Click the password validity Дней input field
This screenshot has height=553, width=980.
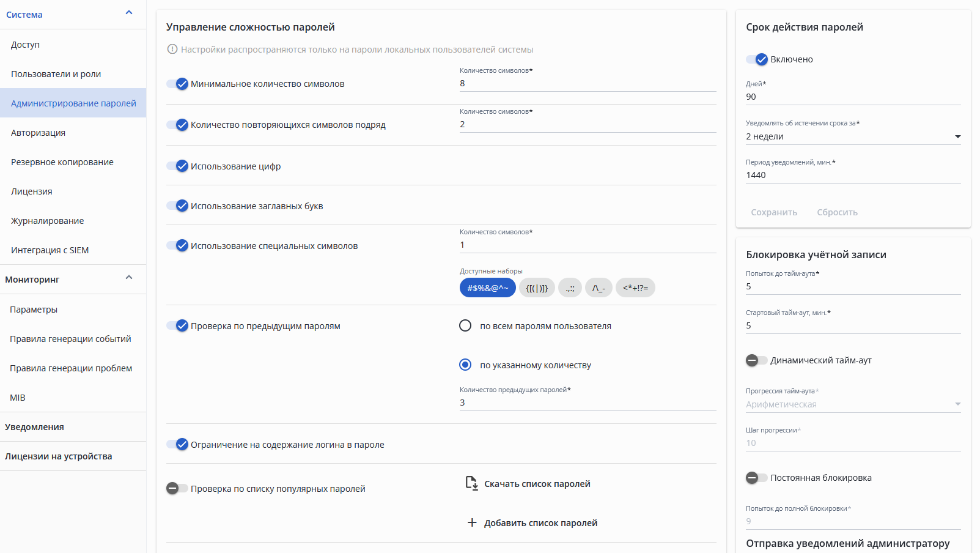(x=853, y=97)
